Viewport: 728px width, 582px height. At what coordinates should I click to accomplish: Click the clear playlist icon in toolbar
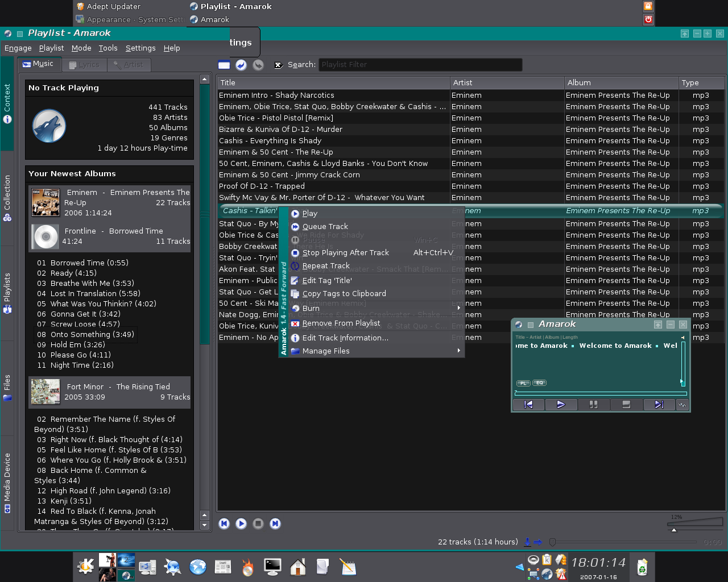tap(224, 65)
